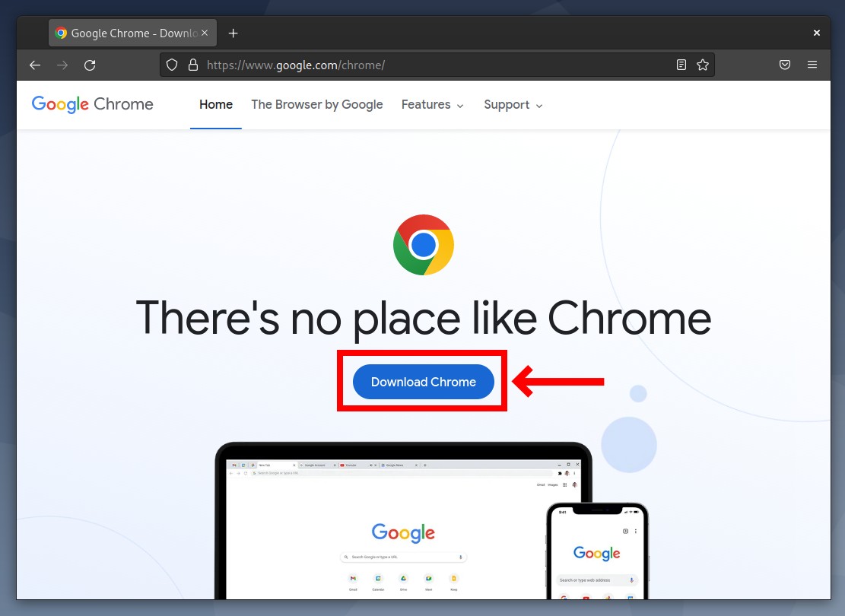
Task: Click the large Chrome logo image
Action: (x=424, y=245)
